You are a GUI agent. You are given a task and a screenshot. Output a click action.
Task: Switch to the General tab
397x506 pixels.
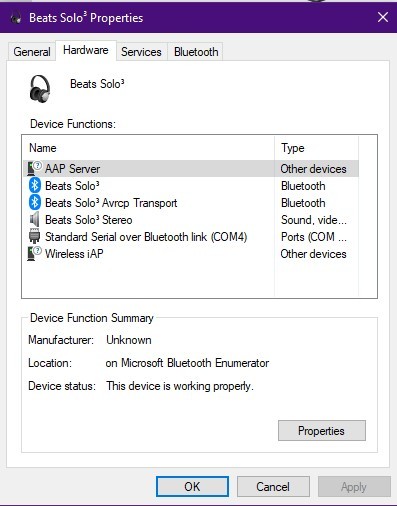click(32, 52)
